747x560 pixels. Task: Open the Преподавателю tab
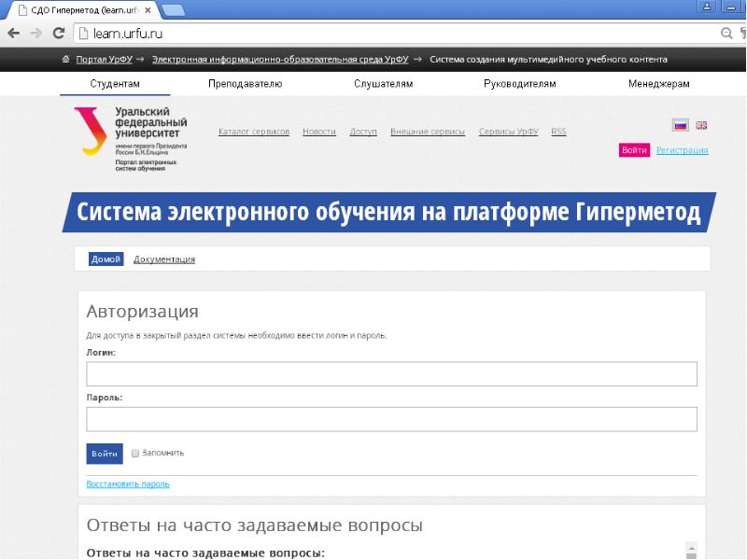point(245,84)
